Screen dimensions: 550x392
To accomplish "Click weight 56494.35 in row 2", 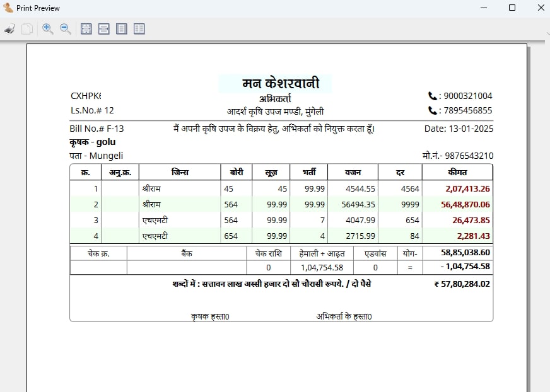I will pos(358,204).
